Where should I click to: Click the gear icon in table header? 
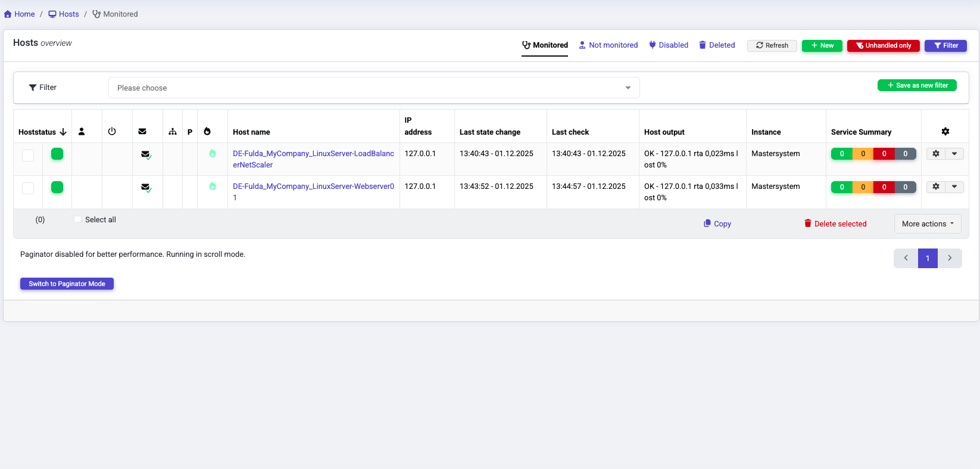point(945,132)
